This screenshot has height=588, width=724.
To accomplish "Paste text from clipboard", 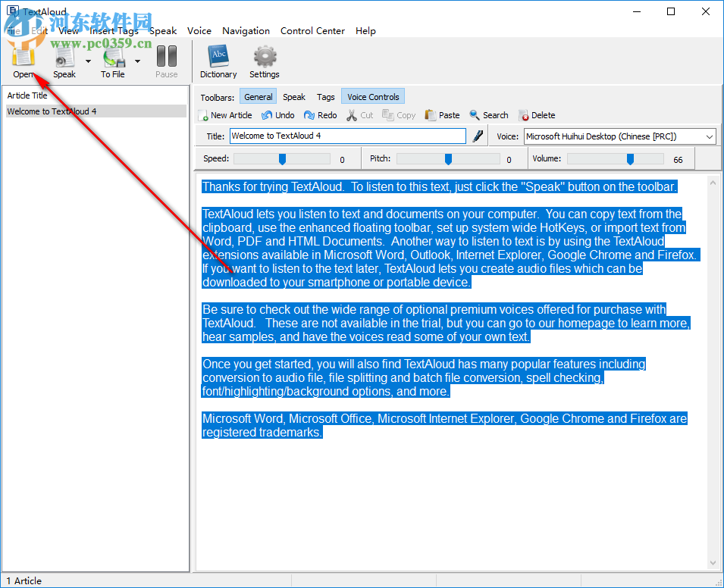I will coord(442,114).
